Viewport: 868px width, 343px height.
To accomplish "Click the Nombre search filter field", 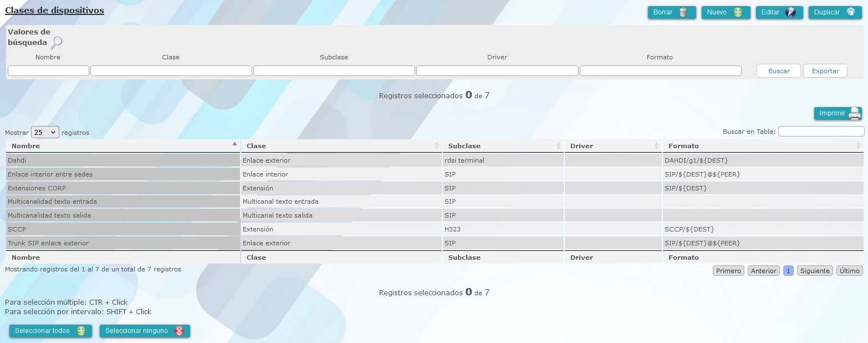I will pos(48,71).
